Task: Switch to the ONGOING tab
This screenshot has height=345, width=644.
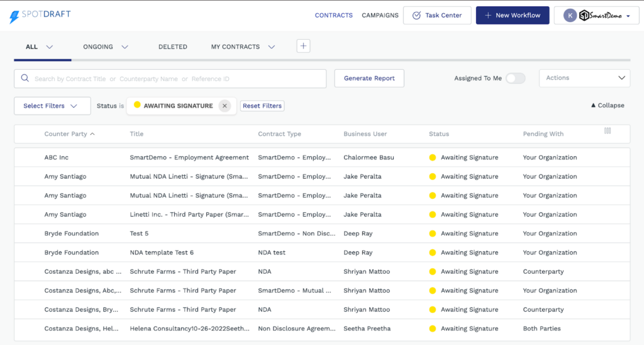Action: (x=97, y=47)
